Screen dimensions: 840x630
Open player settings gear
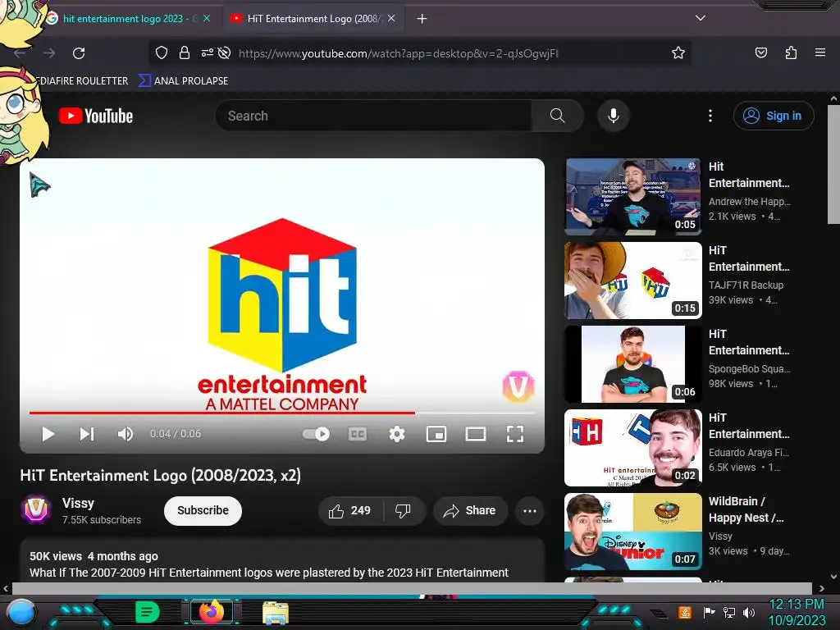coord(397,434)
